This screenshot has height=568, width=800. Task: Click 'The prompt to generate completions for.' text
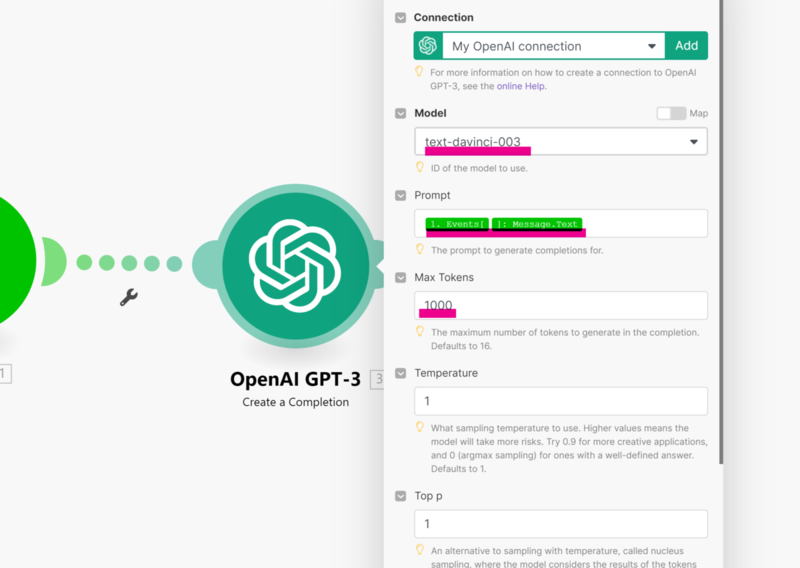[x=517, y=251]
